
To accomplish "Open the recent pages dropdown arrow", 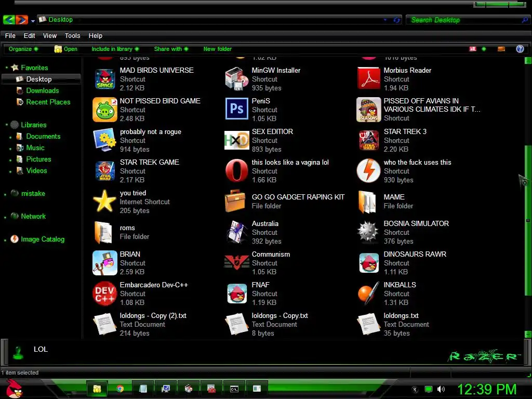I will click(33, 21).
